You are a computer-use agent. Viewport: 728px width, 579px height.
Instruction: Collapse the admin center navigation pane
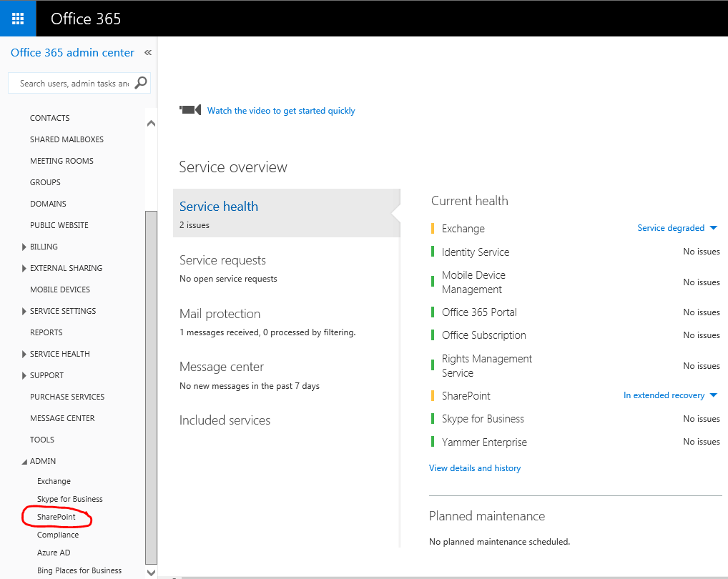coord(148,52)
